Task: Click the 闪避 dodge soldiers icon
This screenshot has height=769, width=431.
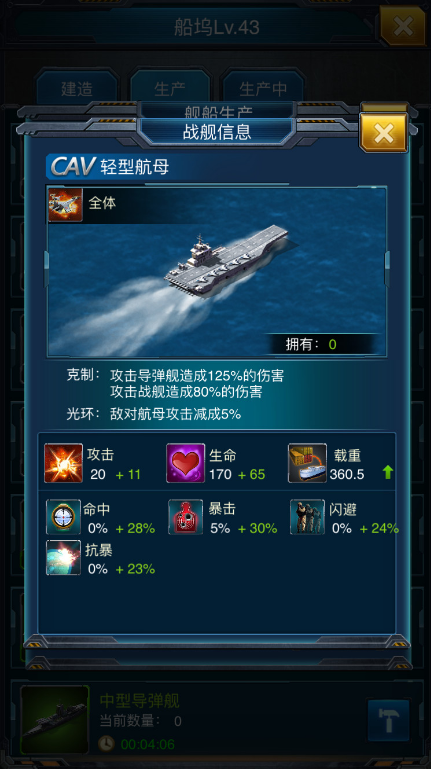Action: coord(307,516)
